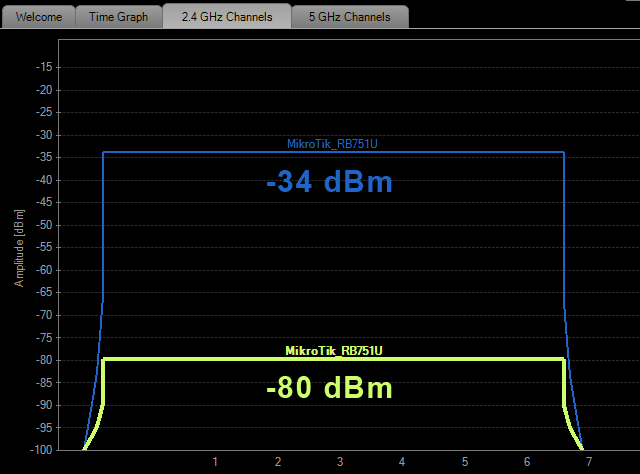Click channel 5 on the x-axis

[x=465, y=462]
